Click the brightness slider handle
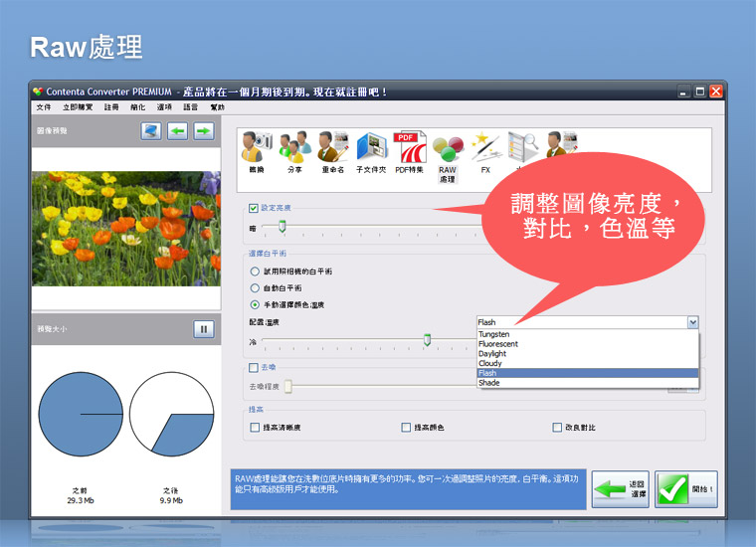The image size is (756, 547). click(x=283, y=226)
